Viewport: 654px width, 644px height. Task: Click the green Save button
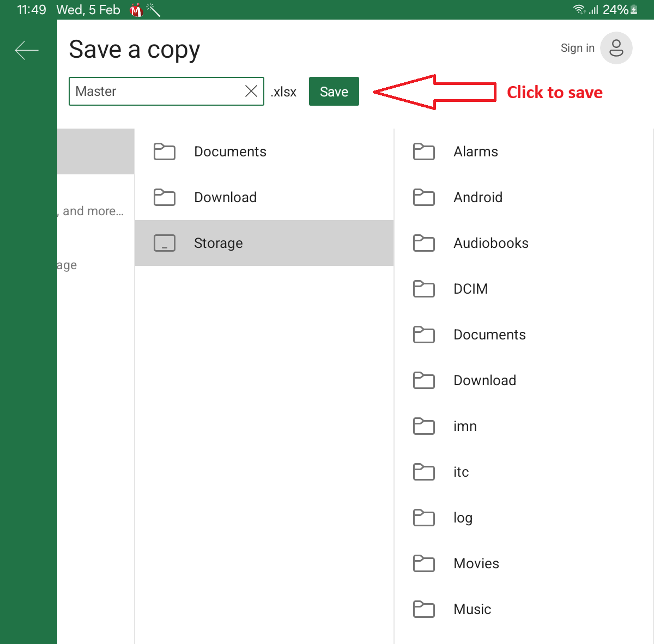click(x=334, y=92)
